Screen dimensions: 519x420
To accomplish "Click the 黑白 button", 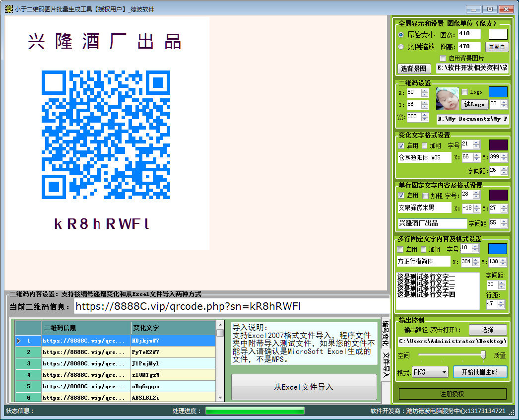I will pyautogui.click(x=497, y=47).
